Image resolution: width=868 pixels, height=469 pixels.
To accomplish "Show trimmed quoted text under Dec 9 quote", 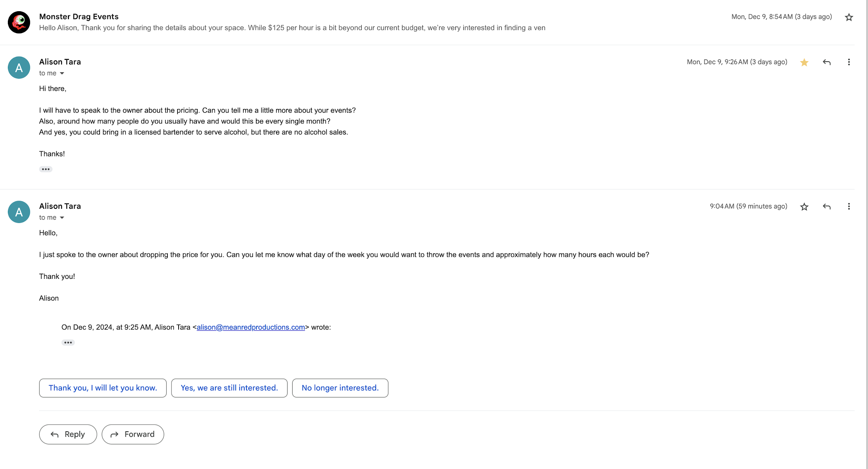I will pos(68,343).
